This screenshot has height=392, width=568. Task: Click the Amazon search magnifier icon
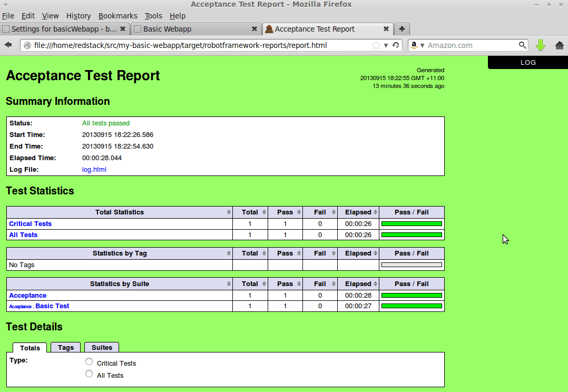tap(522, 45)
